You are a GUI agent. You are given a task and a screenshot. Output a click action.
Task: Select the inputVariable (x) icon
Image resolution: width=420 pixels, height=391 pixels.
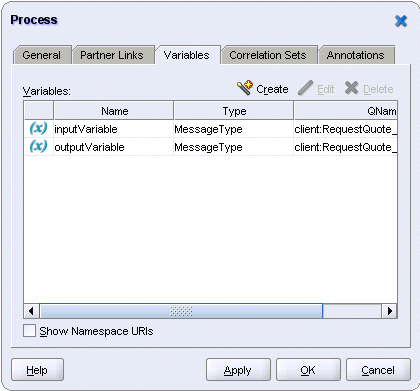[x=38, y=128]
